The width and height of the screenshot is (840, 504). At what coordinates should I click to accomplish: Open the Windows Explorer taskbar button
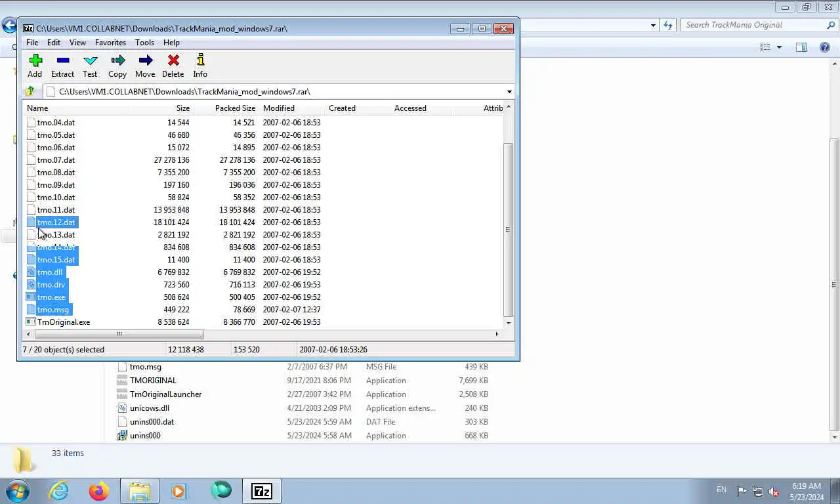(x=140, y=491)
